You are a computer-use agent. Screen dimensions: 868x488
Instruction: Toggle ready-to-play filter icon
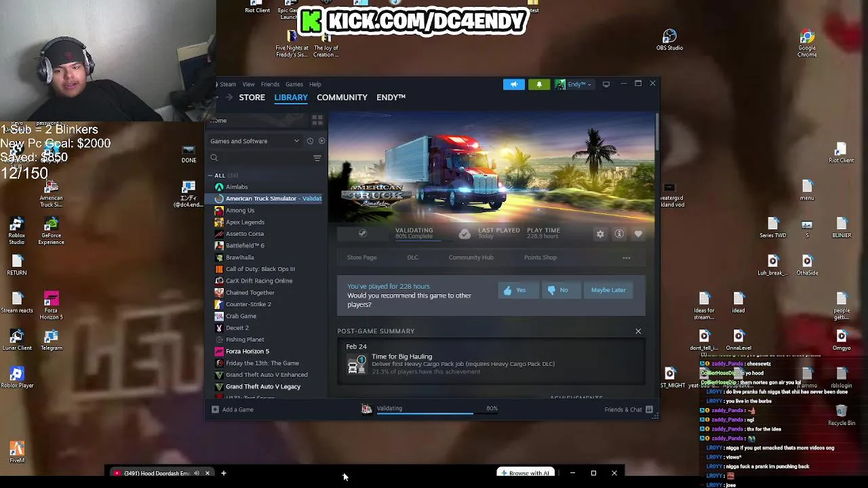coord(321,141)
